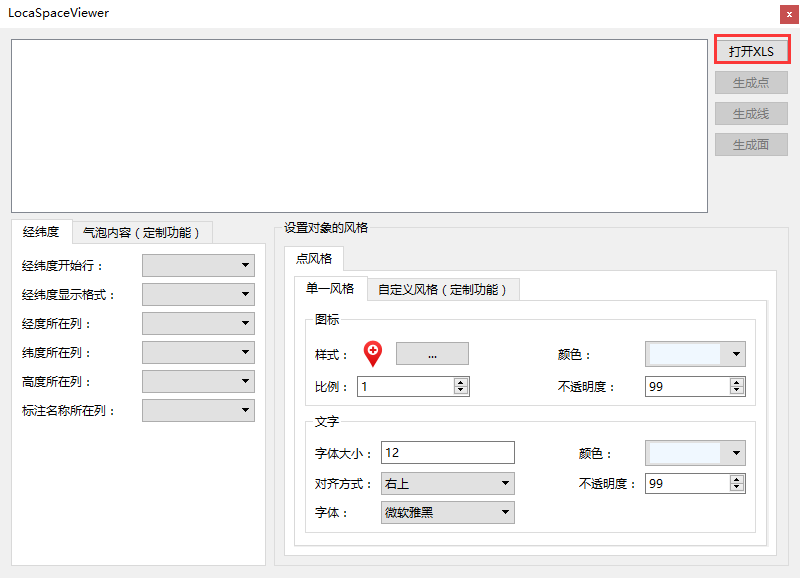Increase text 不透明度 with up arrow
The height and width of the screenshot is (578, 800).
(x=737, y=479)
